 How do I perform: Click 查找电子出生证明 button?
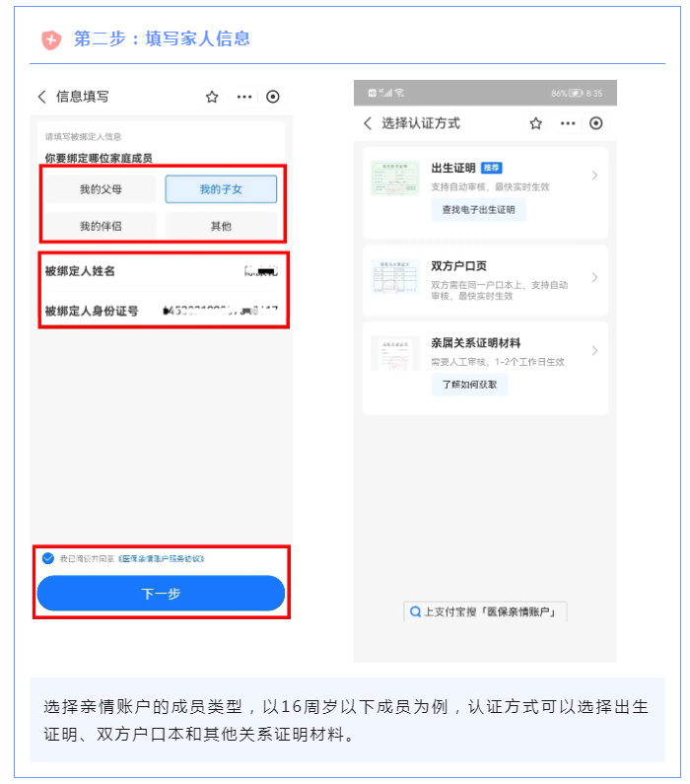coord(479,210)
